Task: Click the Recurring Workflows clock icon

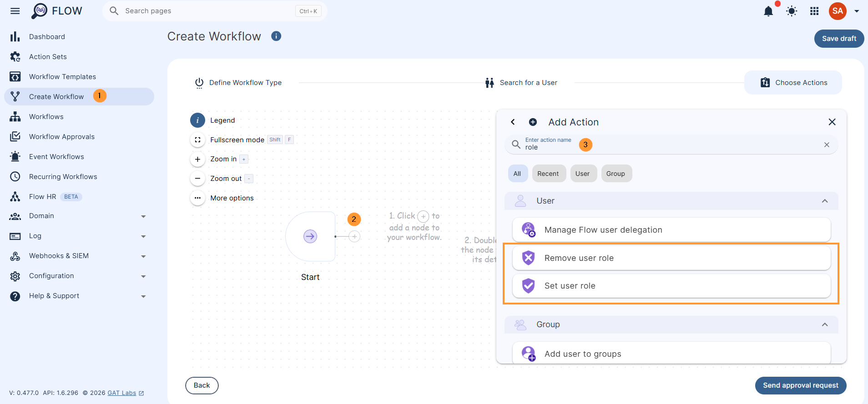Action: tap(15, 177)
